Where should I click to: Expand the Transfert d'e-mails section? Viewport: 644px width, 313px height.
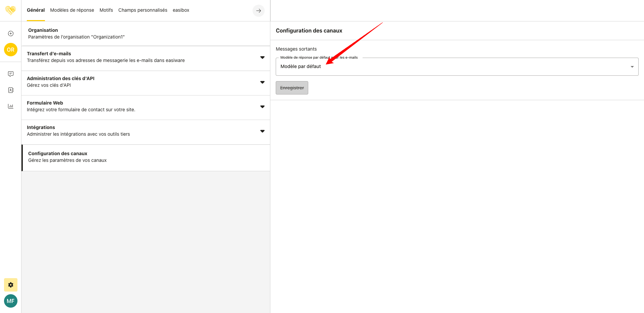coord(262,58)
